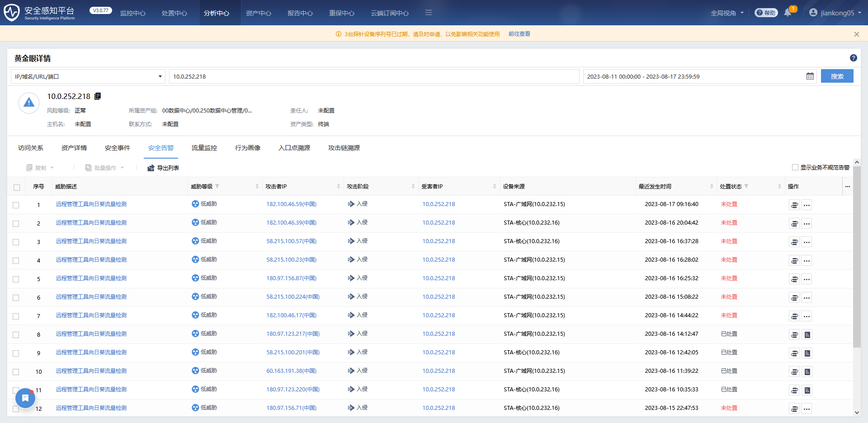Tick the select-all checkbox in table header

[17, 187]
